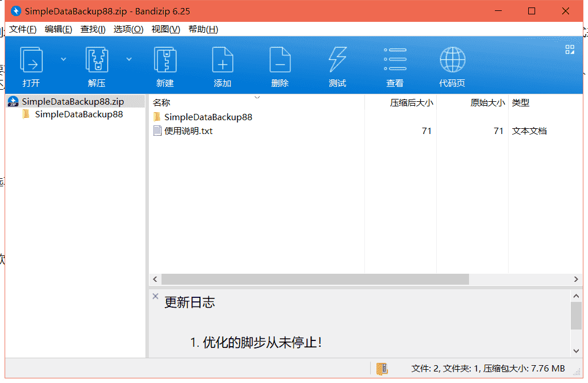Viewport: 588px width, 383px height.
Task: Click the 查看 (View) toolbar icon
Action: point(395,59)
